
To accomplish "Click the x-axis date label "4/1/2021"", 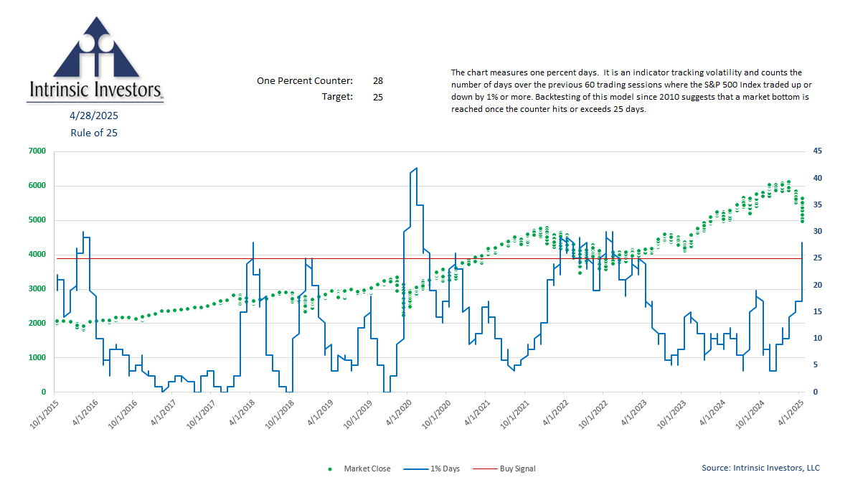I will 477,413.
